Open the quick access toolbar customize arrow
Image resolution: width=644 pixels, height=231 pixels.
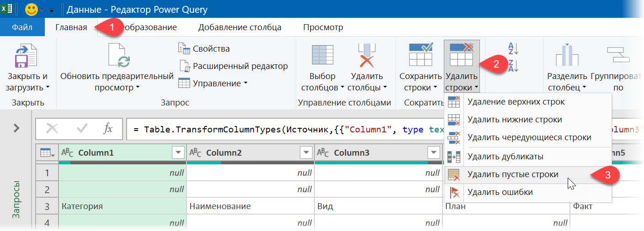(52, 10)
